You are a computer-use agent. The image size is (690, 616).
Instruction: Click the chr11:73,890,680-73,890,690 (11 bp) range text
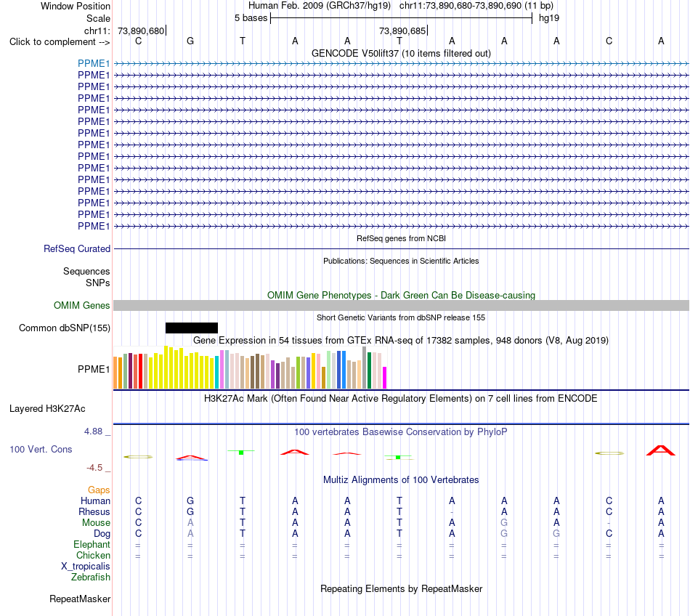[x=476, y=6]
